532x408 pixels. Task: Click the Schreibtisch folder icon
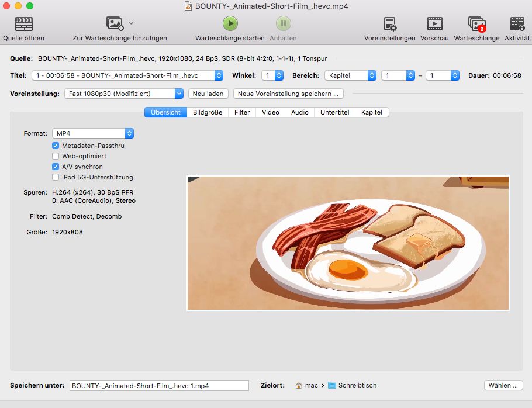[332, 386]
